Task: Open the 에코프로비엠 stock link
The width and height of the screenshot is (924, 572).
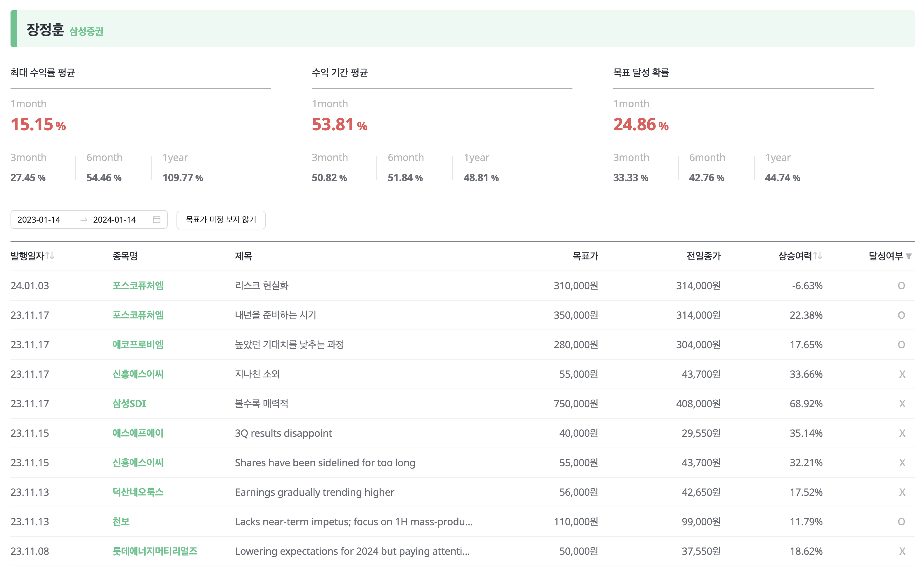Action: click(138, 345)
